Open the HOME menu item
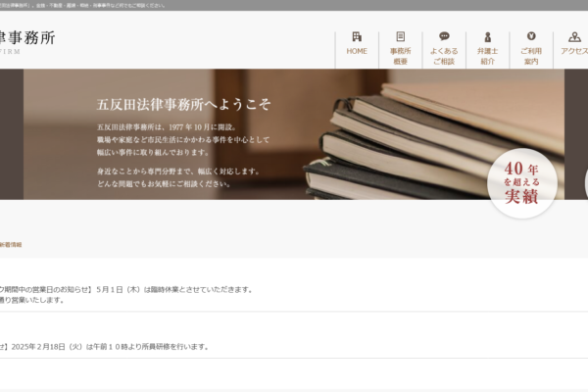Screen dimensions: 588x392 pyautogui.click(x=357, y=51)
